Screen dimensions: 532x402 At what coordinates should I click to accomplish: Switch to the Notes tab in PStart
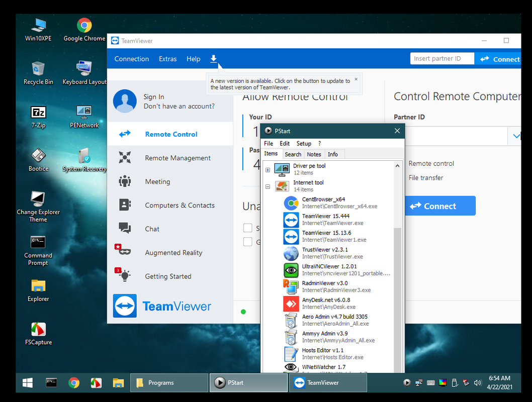tap(314, 154)
